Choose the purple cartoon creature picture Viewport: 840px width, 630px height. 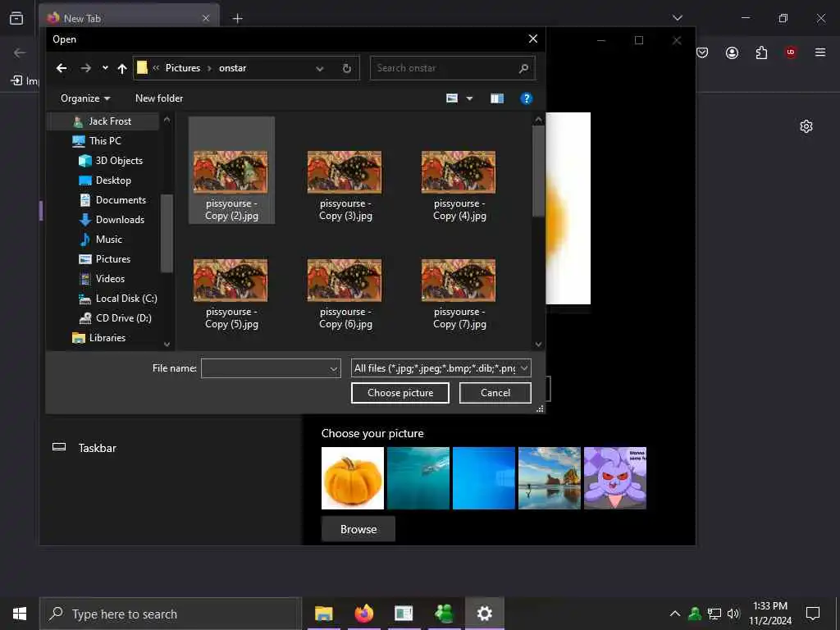615,478
